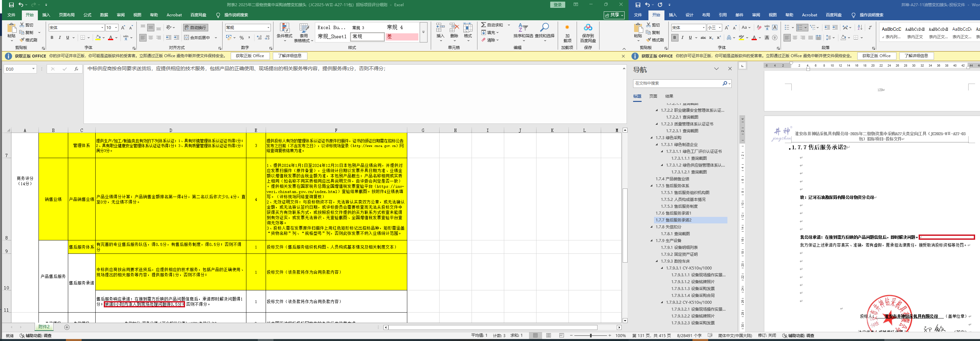The image size is (980, 341).
Task: Switch to the 页面 navigation tab
Action: (x=653, y=96)
